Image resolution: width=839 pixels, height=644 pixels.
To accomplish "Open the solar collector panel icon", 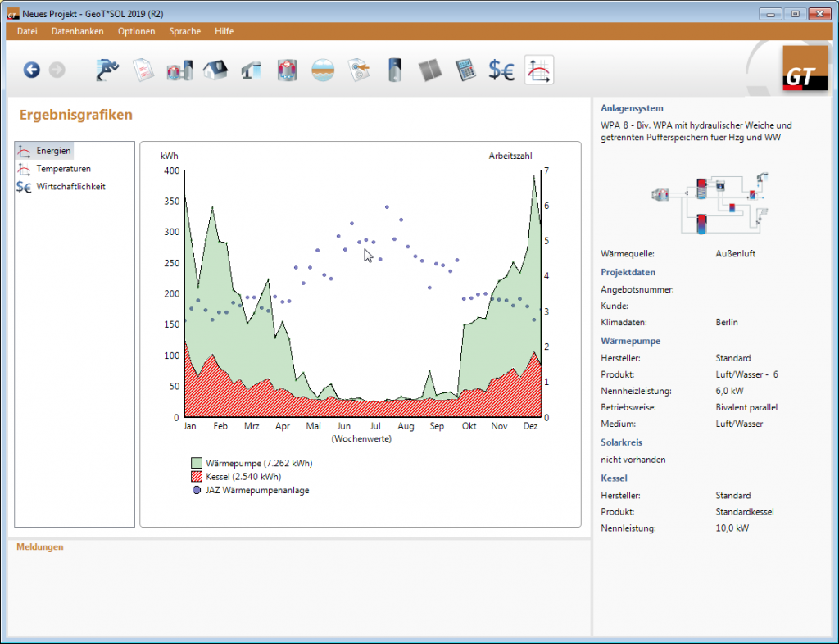I will pos(430,70).
